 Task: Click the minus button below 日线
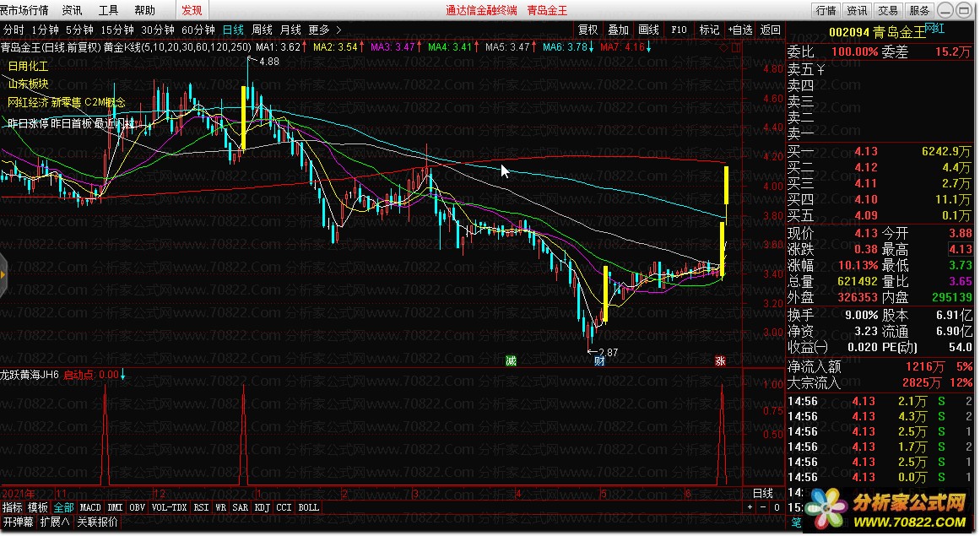point(763,507)
